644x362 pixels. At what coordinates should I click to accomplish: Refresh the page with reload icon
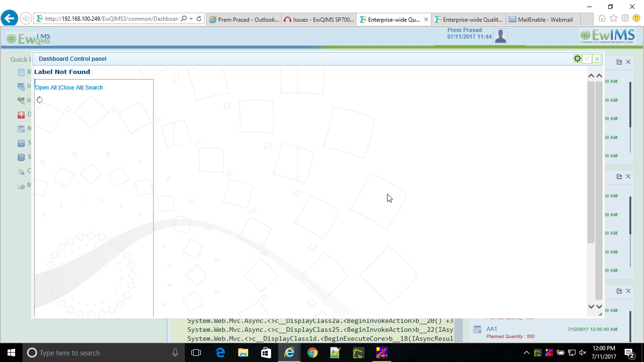[199, 19]
